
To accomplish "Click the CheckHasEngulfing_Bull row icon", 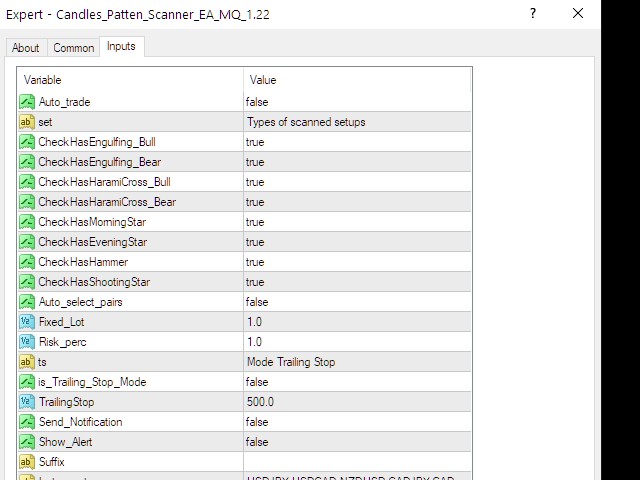I will pyautogui.click(x=27, y=142).
